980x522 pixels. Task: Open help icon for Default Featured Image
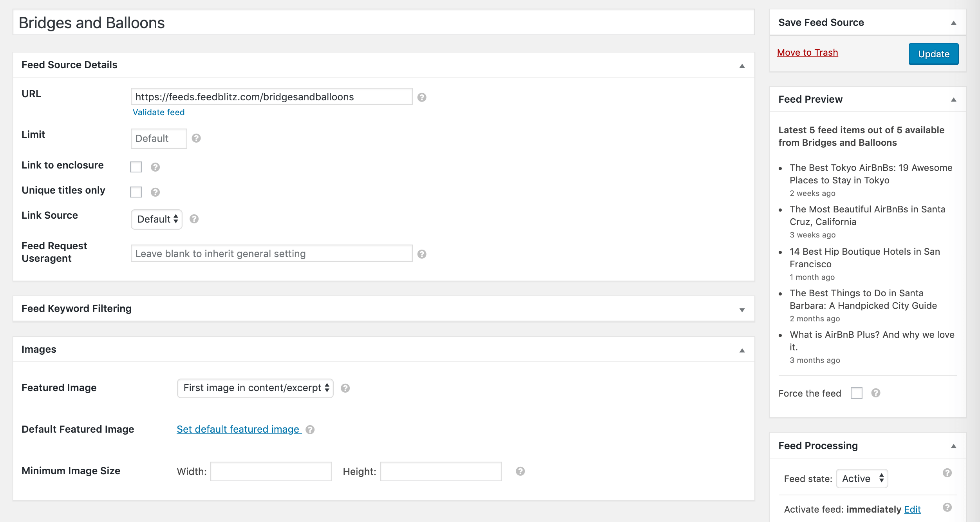click(310, 430)
